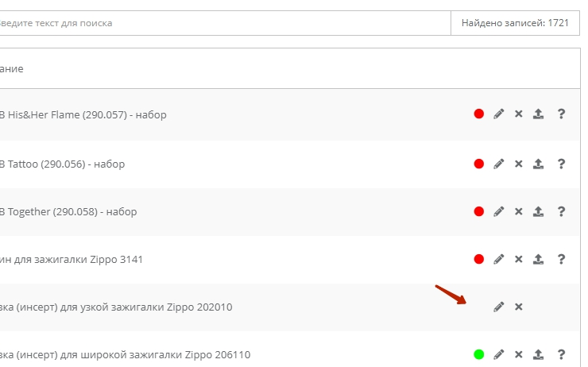This screenshot has width=588, height=367.
Task: Click pencil icon for Tattoo (290.056) row
Action: [x=499, y=164]
